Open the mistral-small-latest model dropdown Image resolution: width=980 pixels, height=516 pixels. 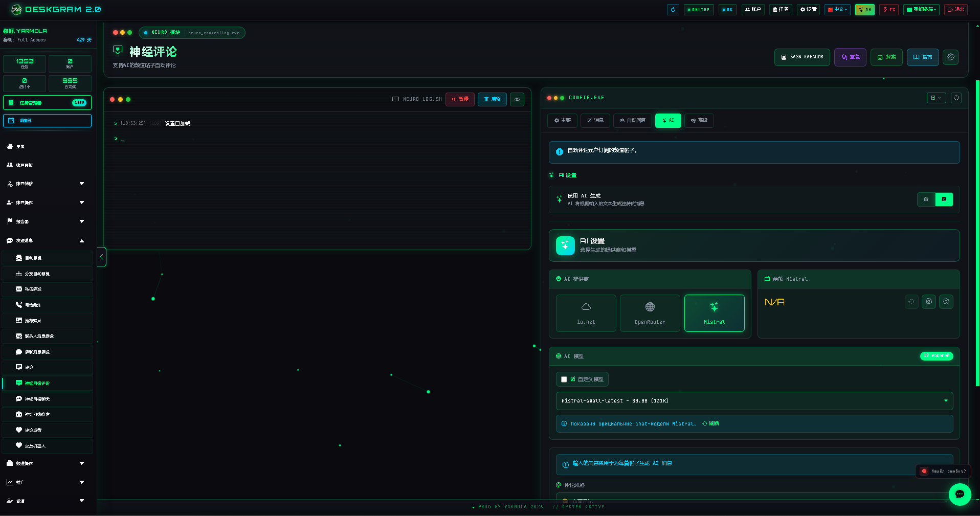754,401
